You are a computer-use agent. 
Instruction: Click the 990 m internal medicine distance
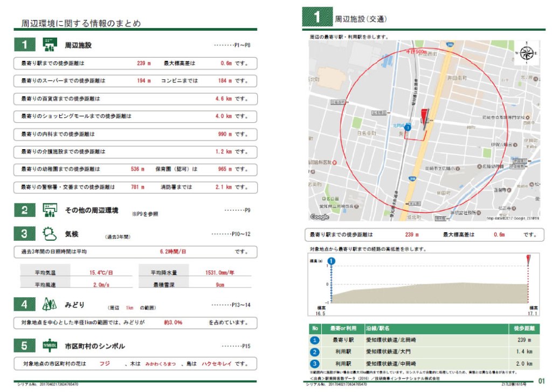pos(225,134)
